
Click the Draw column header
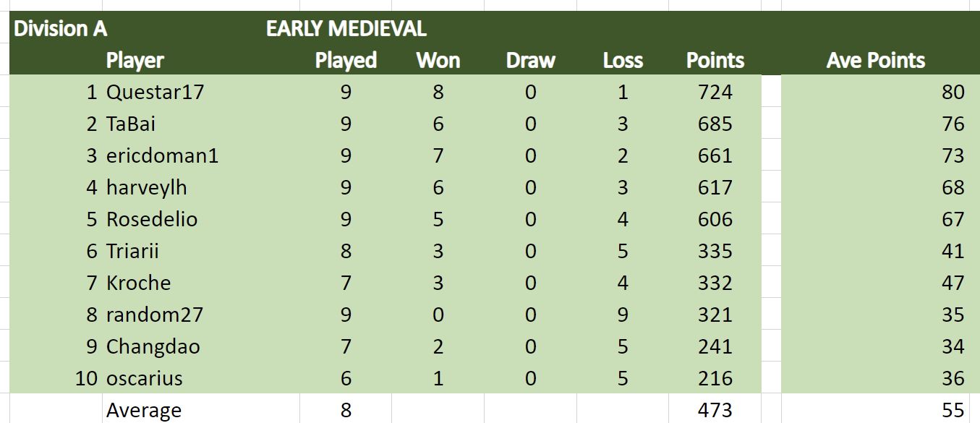pos(530,60)
